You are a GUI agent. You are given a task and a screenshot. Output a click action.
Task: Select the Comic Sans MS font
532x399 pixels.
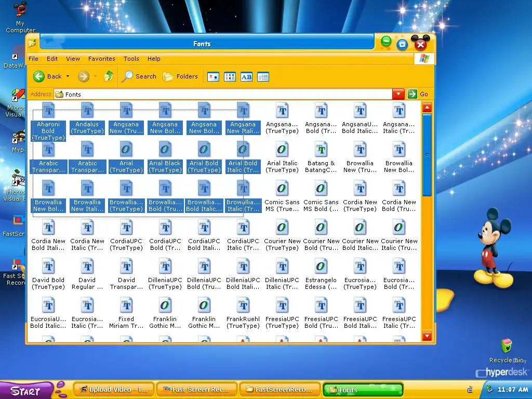pyautogui.click(x=282, y=196)
